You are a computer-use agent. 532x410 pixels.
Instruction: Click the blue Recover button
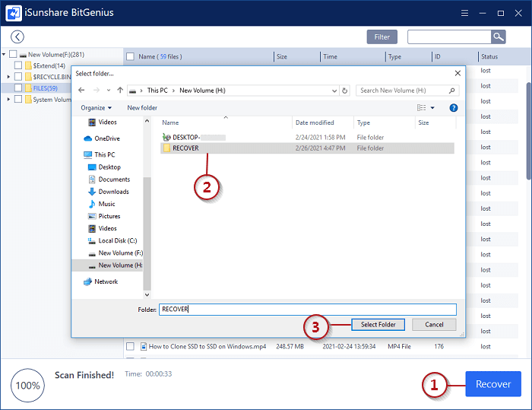(x=492, y=384)
